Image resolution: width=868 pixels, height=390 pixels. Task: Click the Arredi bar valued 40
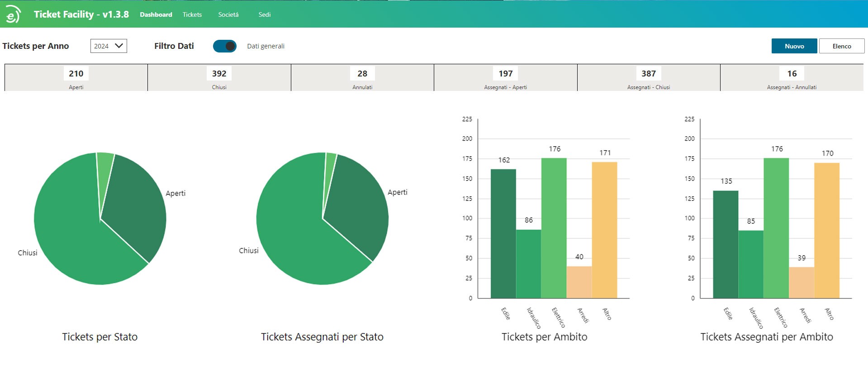click(579, 282)
